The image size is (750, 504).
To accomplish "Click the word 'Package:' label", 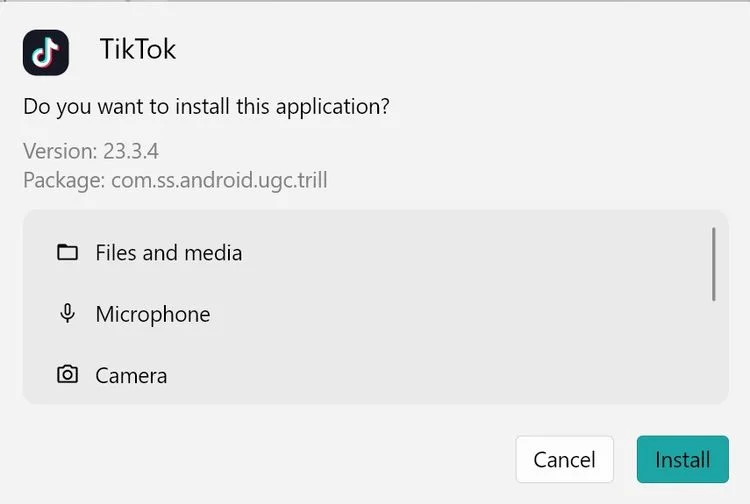I will pos(64,180).
